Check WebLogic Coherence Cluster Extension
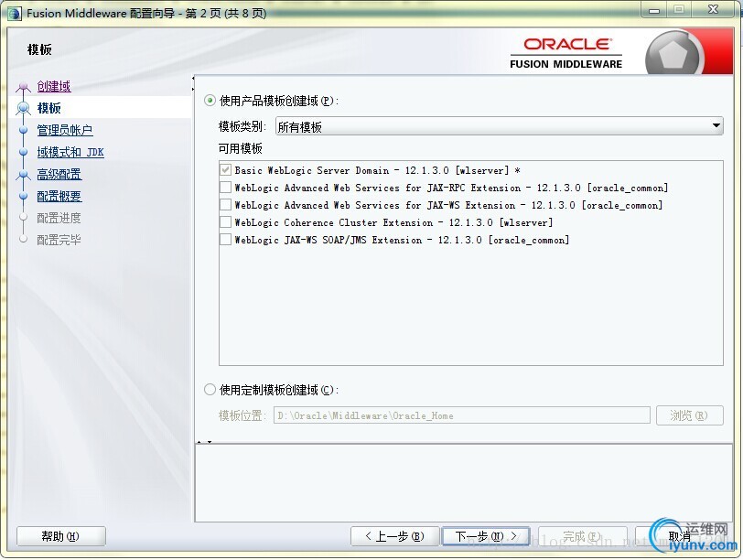 click(x=225, y=221)
